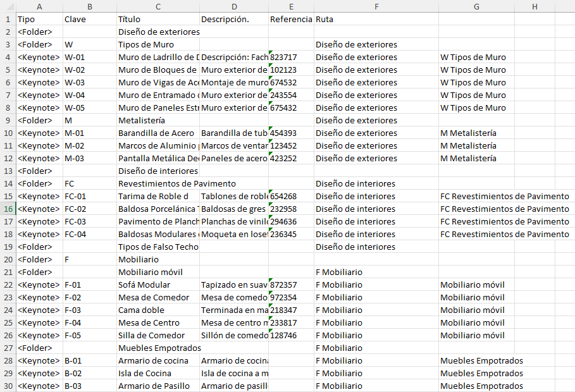Click the Tipo header cell

click(x=39, y=19)
